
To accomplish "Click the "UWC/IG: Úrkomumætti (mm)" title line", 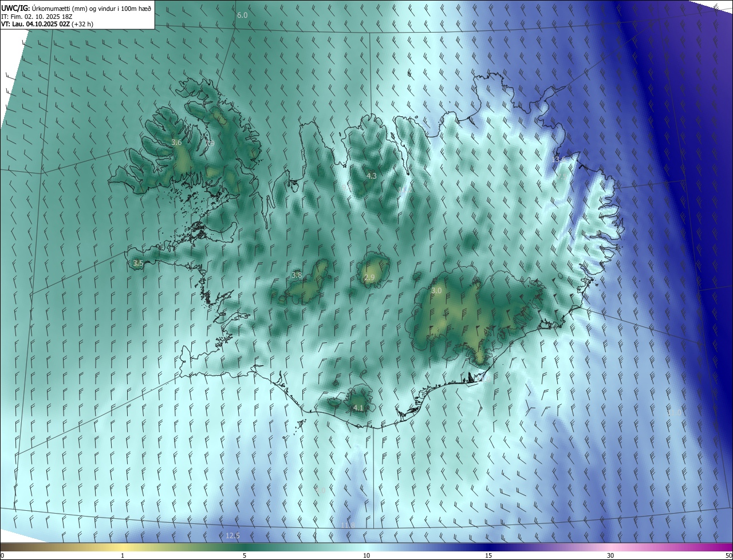I will click(77, 8).
